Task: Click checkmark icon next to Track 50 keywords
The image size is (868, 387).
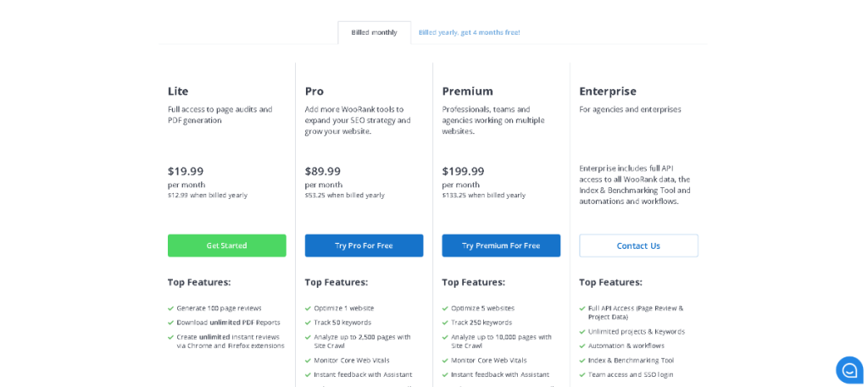Action: pyautogui.click(x=309, y=323)
